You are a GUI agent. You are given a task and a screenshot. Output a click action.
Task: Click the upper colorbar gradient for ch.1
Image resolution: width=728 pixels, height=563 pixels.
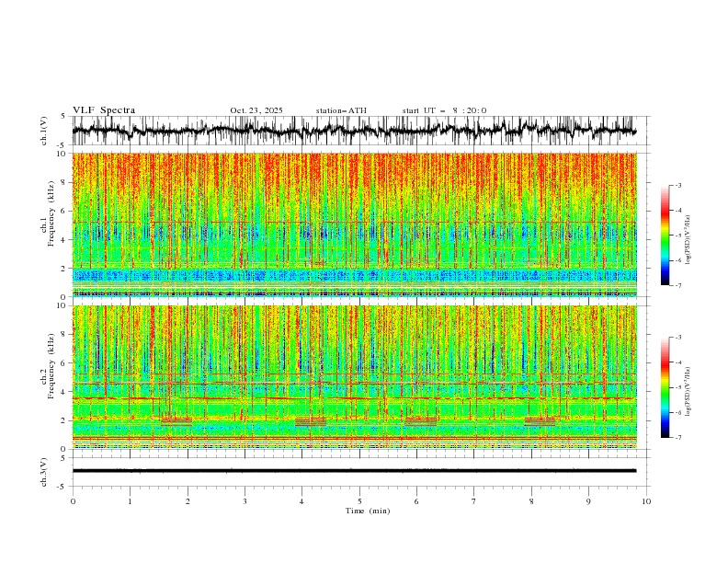pyautogui.click(x=665, y=236)
